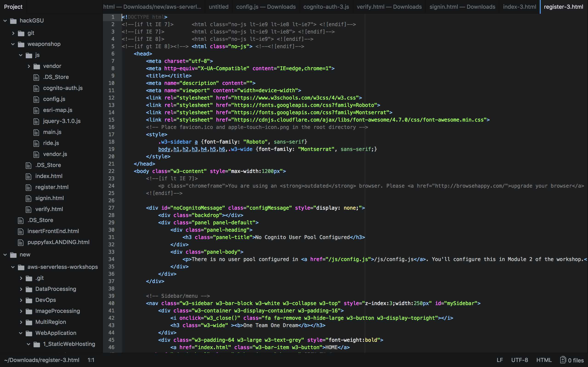Switch to the cognito-auth-3.js tab
Image resolution: width=588 pixels, height=367 pixels.
pos(326,7)
